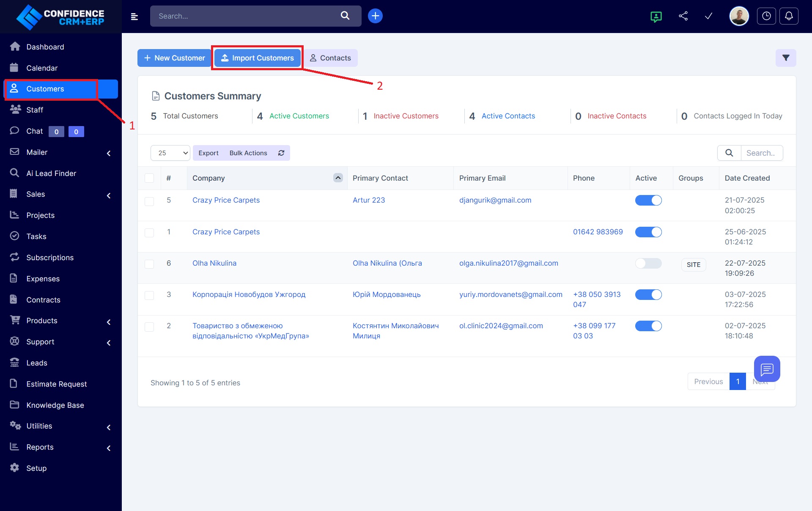
Task: Click the search magnifier in top bar
Action: tap(345, 16)
